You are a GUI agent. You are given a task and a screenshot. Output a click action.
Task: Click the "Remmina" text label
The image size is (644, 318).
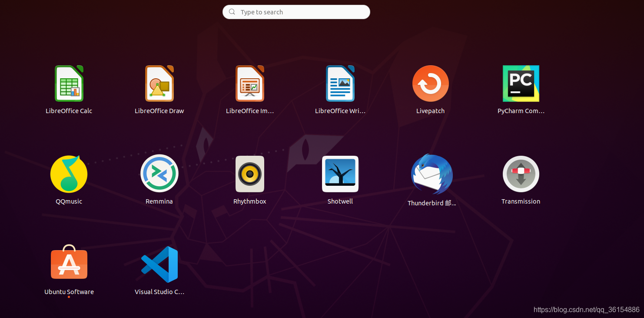coord(159,201)
